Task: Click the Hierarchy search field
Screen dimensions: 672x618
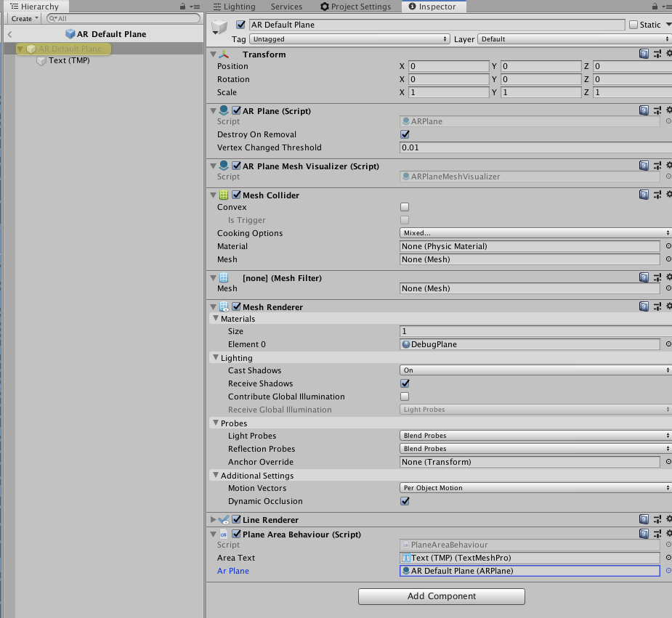Action: [123, 18]
